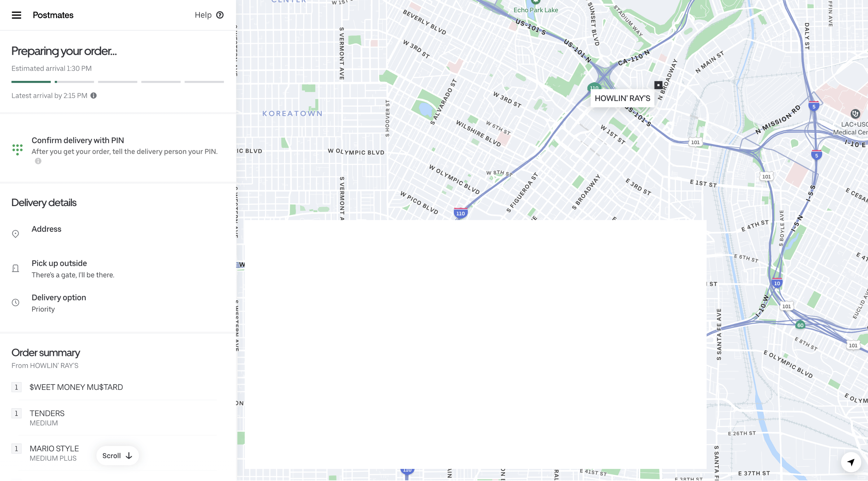Click the order progress bar first segment

click(x=31, y=82)
